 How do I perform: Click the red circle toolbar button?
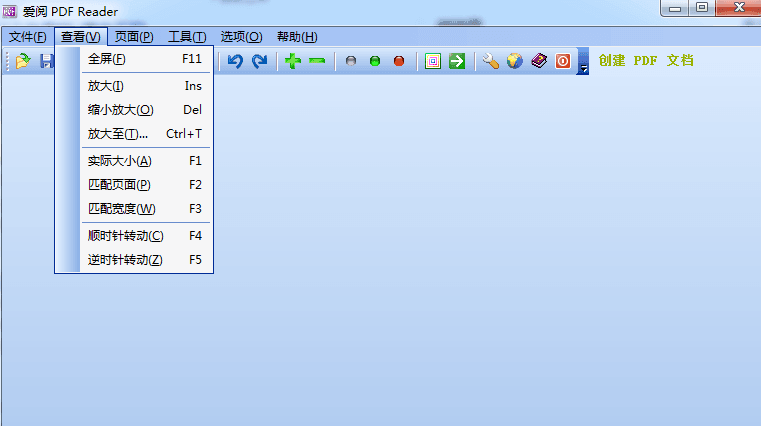pos(399,61)
